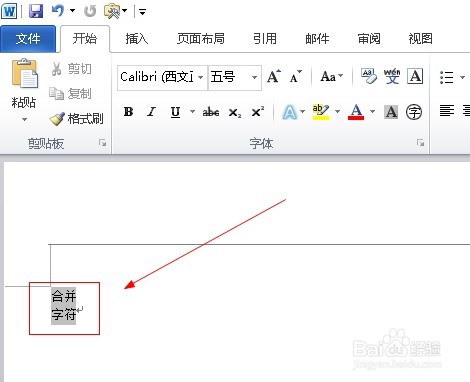The width and height of the screenshot is (470, 382).
Task: Switch to the 审阅 tab
Action: point(369,39)
